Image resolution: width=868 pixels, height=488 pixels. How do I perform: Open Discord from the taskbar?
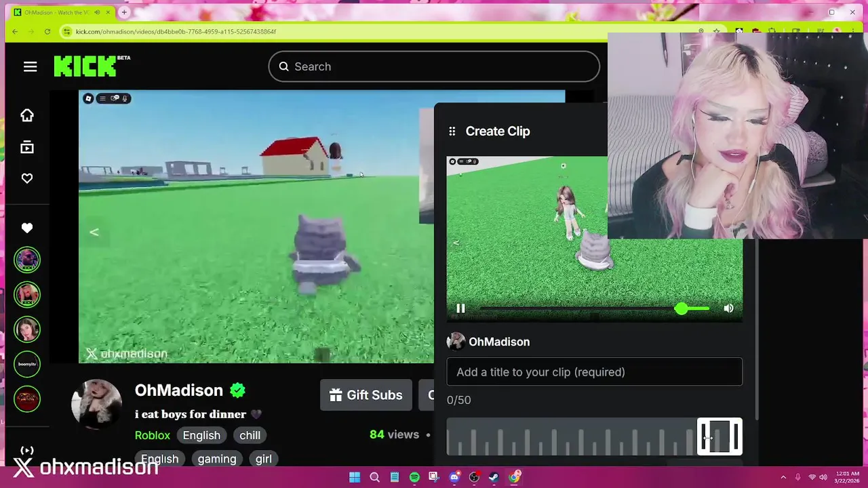pyautogui.click(x=454, y=477)
